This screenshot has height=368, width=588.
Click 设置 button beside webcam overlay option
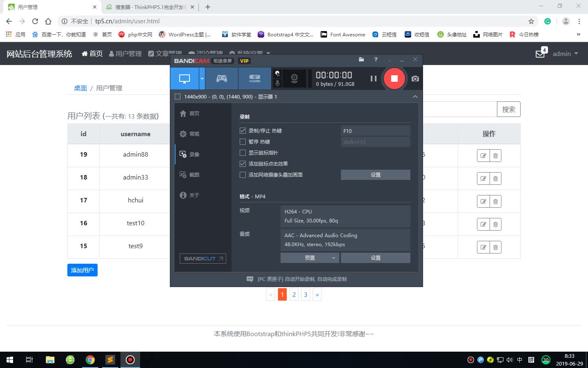(375, 175)
